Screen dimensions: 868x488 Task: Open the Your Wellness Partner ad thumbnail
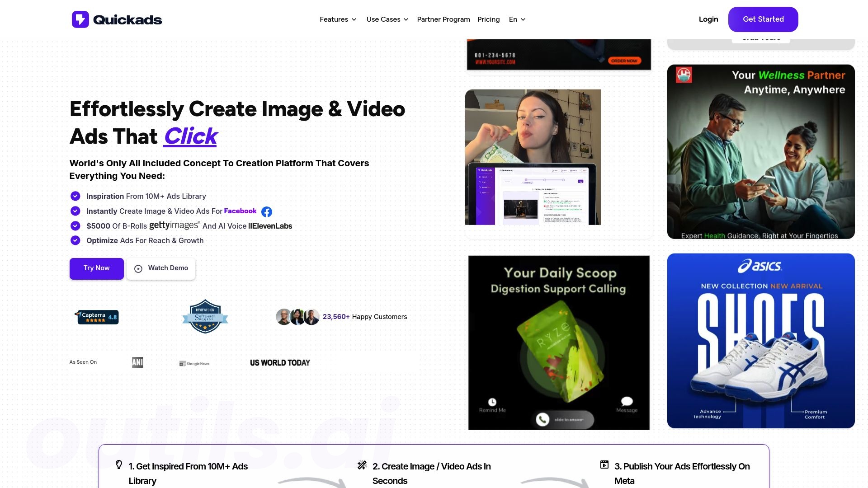pyautogui.click(x=761, y=152)
